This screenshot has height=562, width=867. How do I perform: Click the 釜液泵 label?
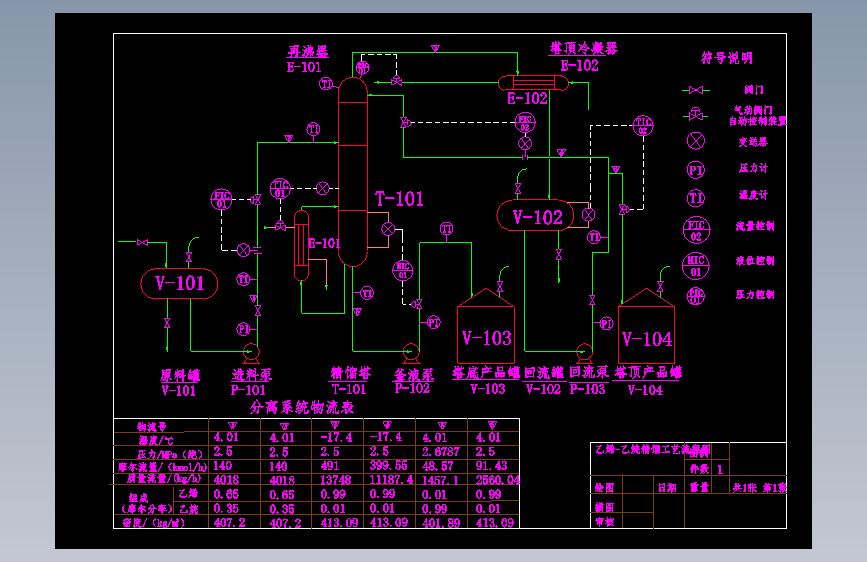click(414, 374)
